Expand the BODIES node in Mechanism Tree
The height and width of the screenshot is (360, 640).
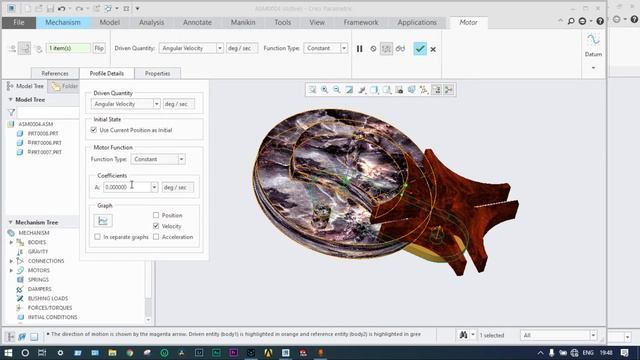pos(11,242)
